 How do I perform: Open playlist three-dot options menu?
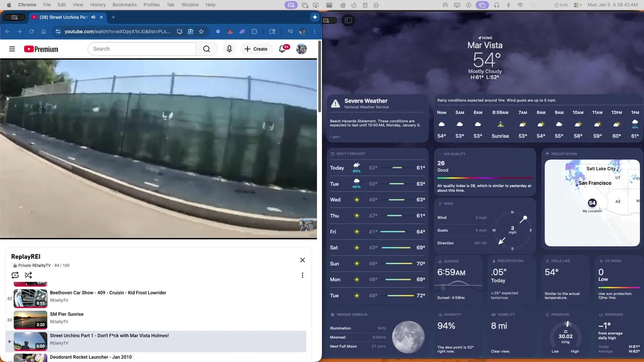click(302, 275)
